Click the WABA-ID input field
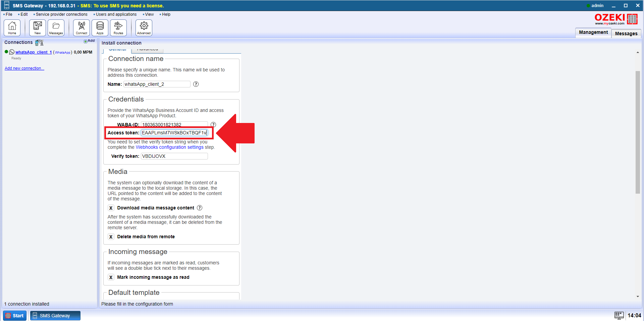The image size is (644, 321). [174, 124]
